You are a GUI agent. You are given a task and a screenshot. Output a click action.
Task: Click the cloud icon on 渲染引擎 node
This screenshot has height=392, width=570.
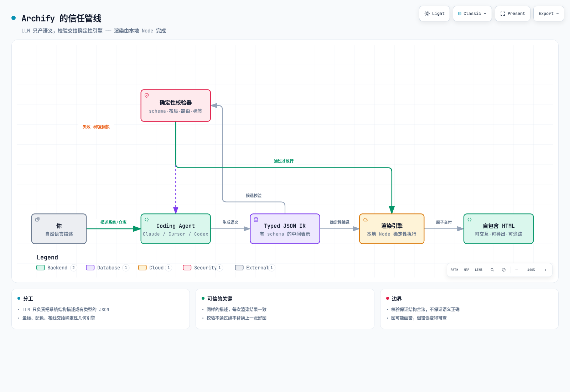[x=365, y=220]
